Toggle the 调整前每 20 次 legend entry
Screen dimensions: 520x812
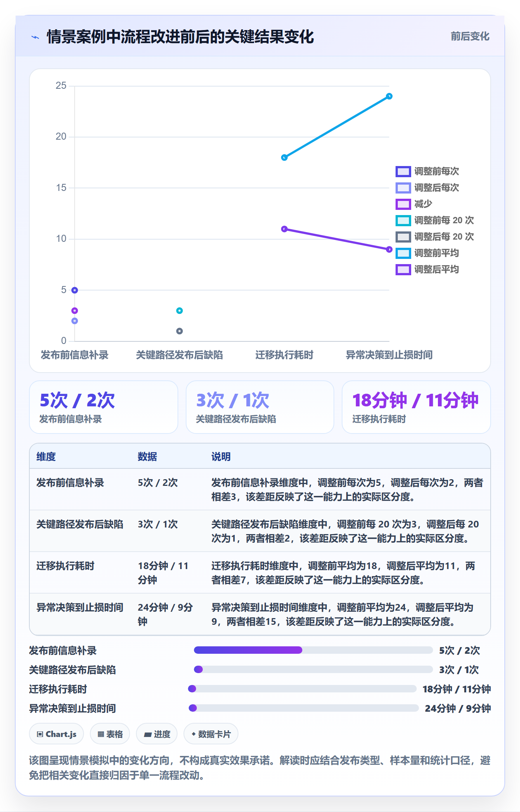435,220
